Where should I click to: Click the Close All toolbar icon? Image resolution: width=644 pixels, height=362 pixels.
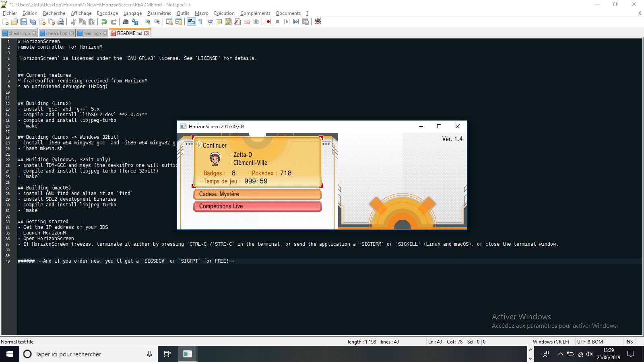[x=52, y=22]
